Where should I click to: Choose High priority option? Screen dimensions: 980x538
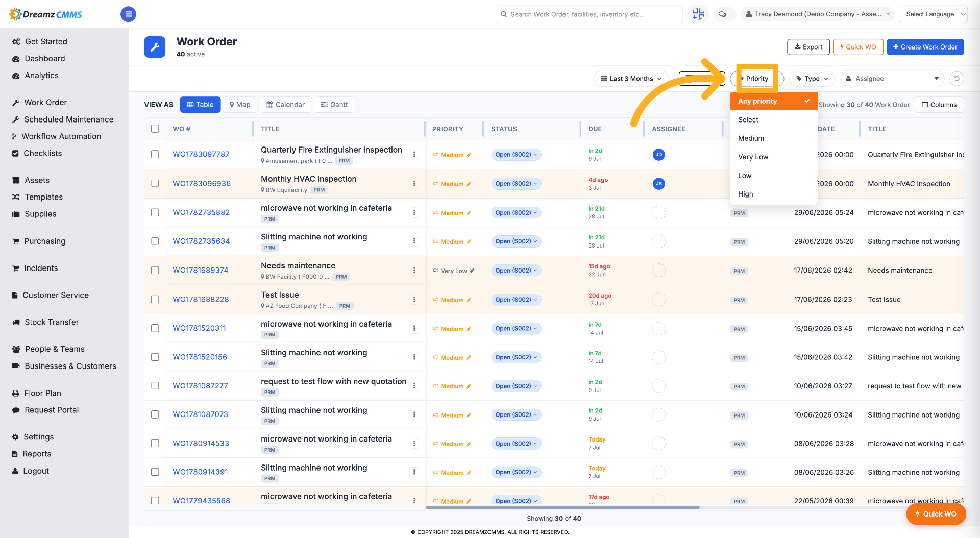tap(774, 194)
